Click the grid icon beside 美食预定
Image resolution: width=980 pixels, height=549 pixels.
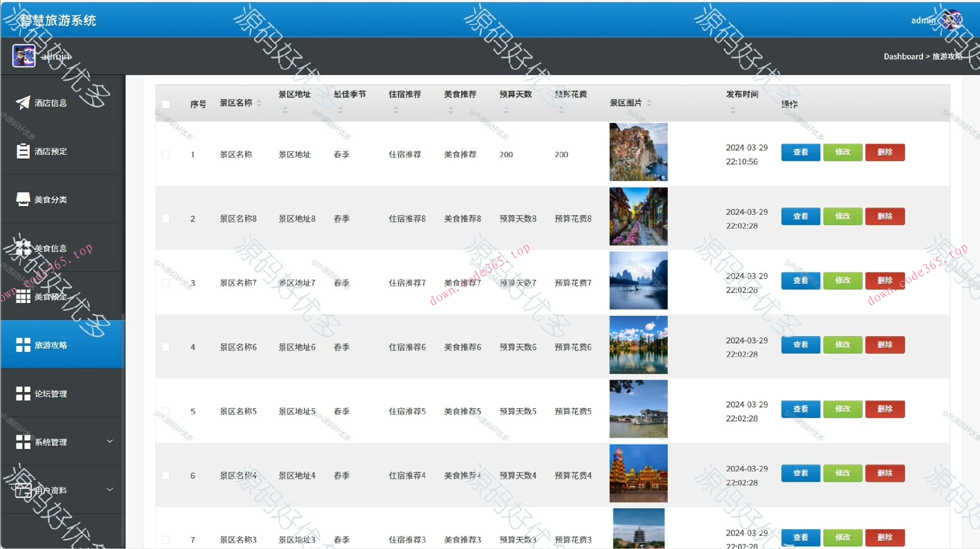(23, 296)
